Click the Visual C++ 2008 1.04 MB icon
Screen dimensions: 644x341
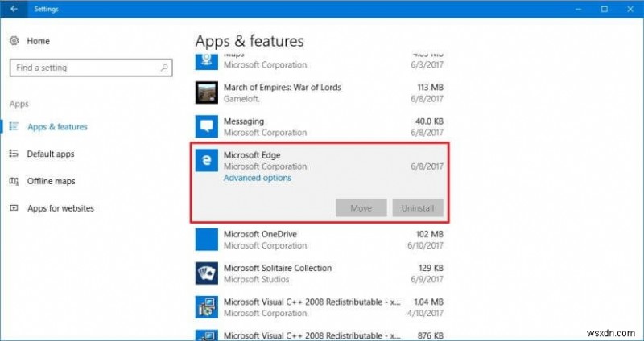[207, 307]
